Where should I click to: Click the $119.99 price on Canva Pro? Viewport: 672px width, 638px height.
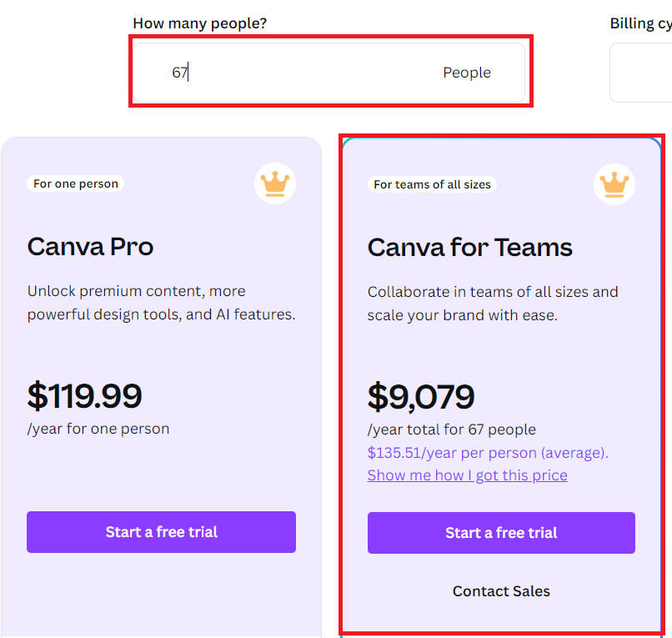(x=84, y=395)
